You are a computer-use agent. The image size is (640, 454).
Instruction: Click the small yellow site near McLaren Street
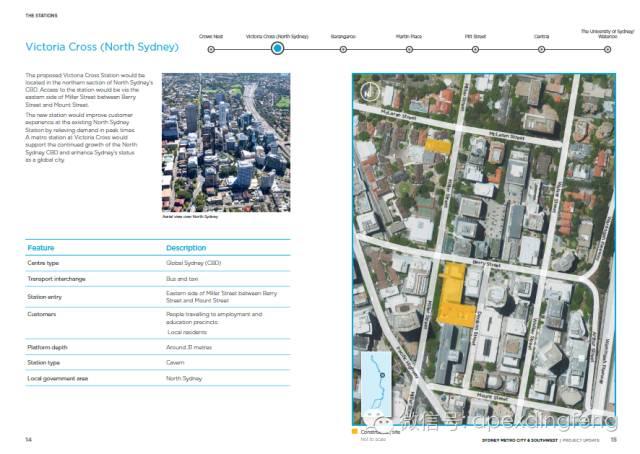click(437, 145)
